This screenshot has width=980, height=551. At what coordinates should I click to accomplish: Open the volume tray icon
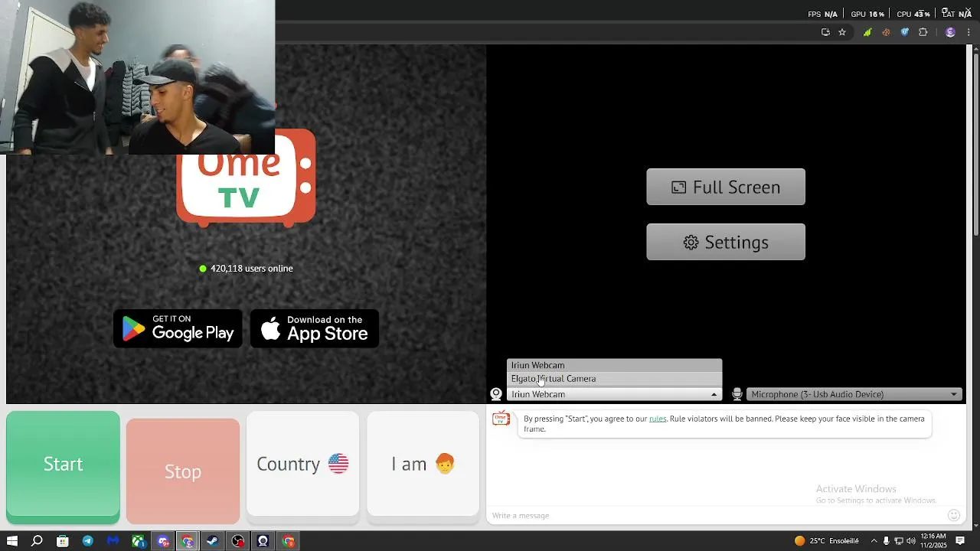click(911, 541)
